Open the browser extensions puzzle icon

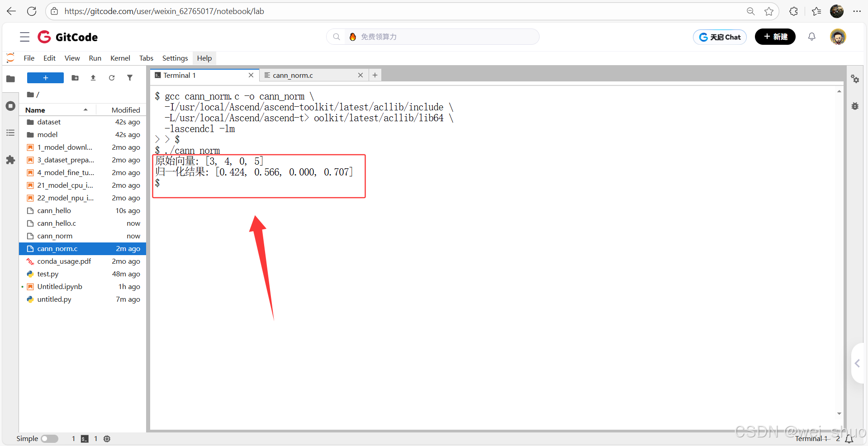coord(793,11)
